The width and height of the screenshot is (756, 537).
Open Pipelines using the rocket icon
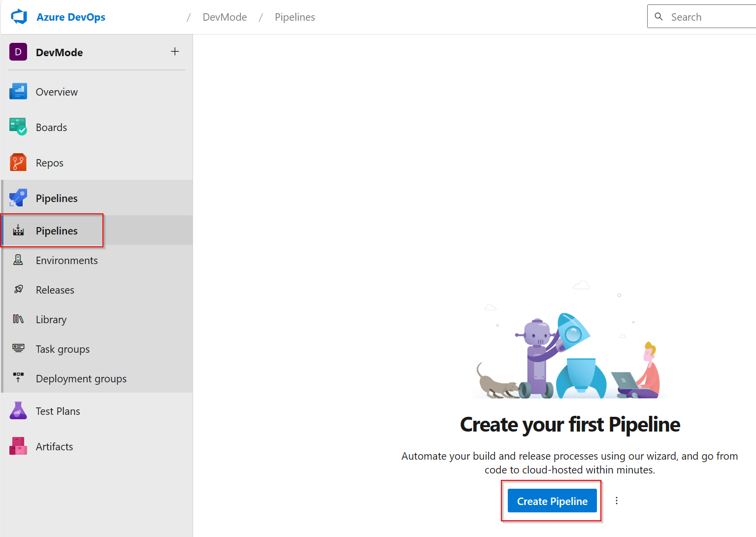(18, 198)
